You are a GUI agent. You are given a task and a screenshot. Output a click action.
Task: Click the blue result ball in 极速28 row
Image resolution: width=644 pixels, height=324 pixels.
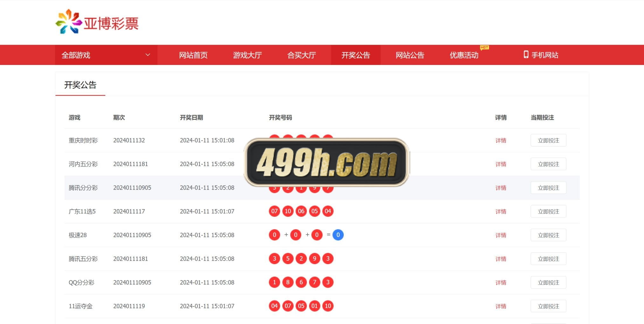(x=338, y=235)
